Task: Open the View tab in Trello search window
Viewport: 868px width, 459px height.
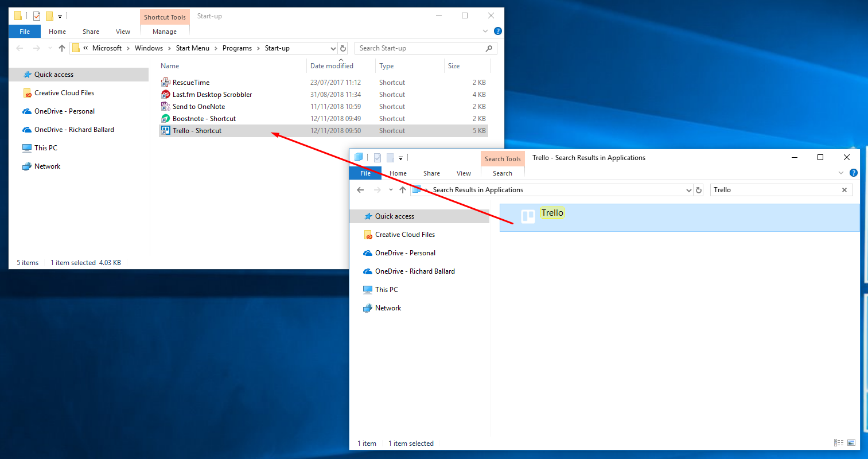Action: point(464,173)
